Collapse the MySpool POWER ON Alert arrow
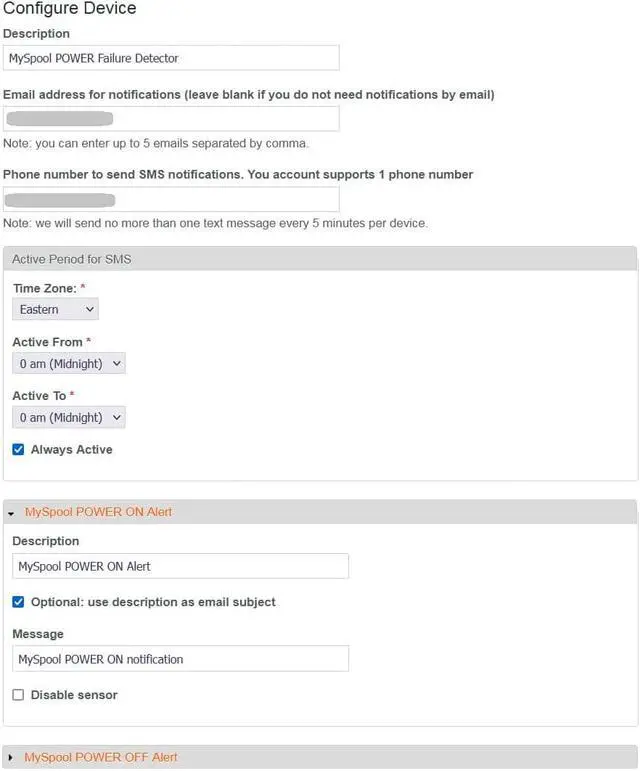This screenshot has height=771, width=640. click(11, 512)
